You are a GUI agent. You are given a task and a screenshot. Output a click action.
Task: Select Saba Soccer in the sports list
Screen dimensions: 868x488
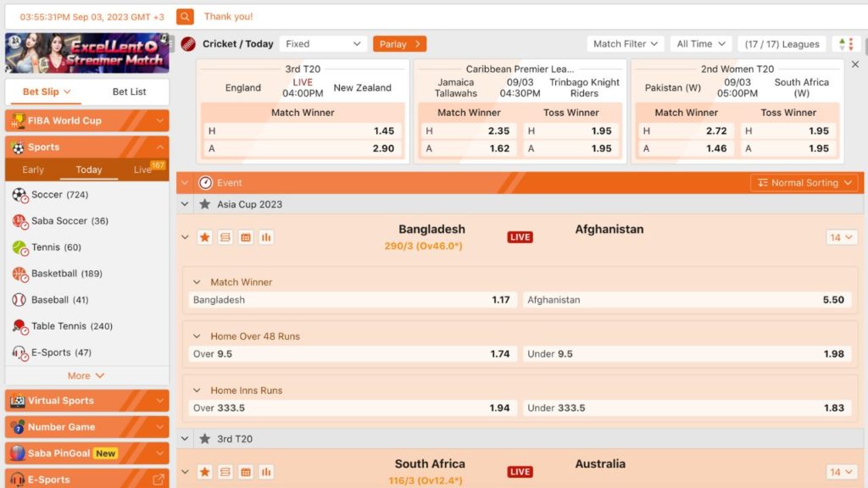coord(87,221)
